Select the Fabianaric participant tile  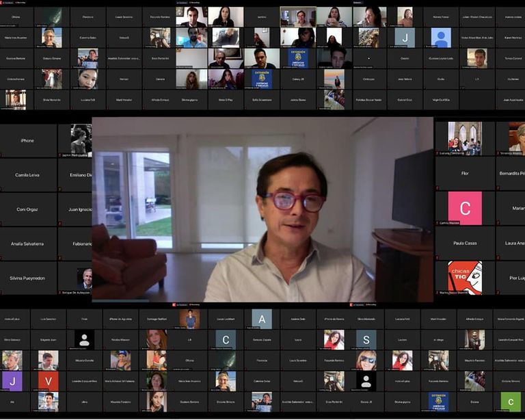click(75, 244)
